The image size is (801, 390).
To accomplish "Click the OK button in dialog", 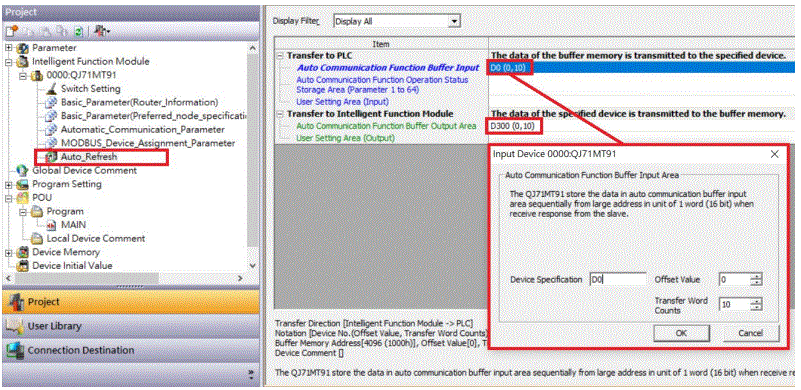I will (681, 333).
